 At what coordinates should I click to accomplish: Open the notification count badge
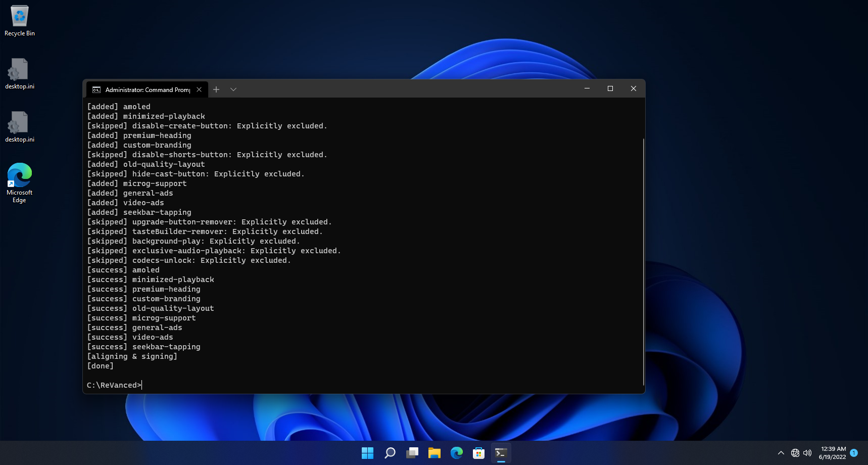pyautogui.click(x=854, y=453)
